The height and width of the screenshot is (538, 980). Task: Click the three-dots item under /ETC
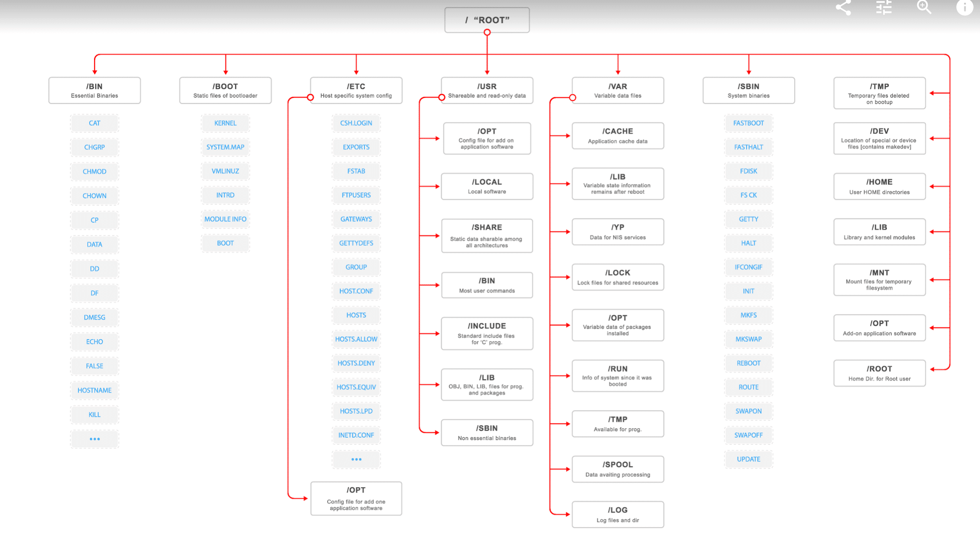[356, 459]
